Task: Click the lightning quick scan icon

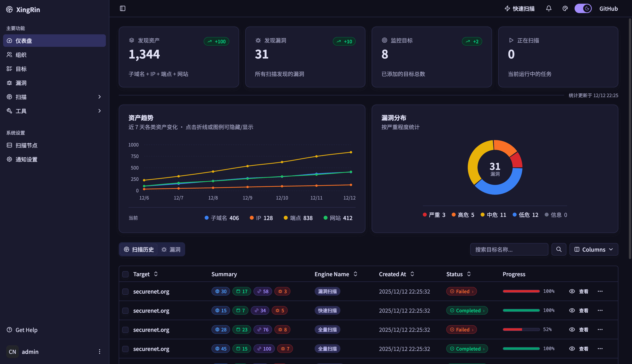Action: pos(507,9)
